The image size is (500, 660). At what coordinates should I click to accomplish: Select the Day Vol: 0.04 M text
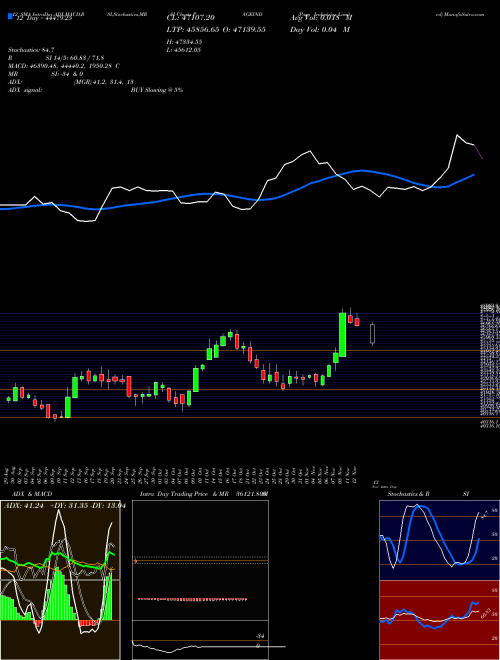pos(320,29)
